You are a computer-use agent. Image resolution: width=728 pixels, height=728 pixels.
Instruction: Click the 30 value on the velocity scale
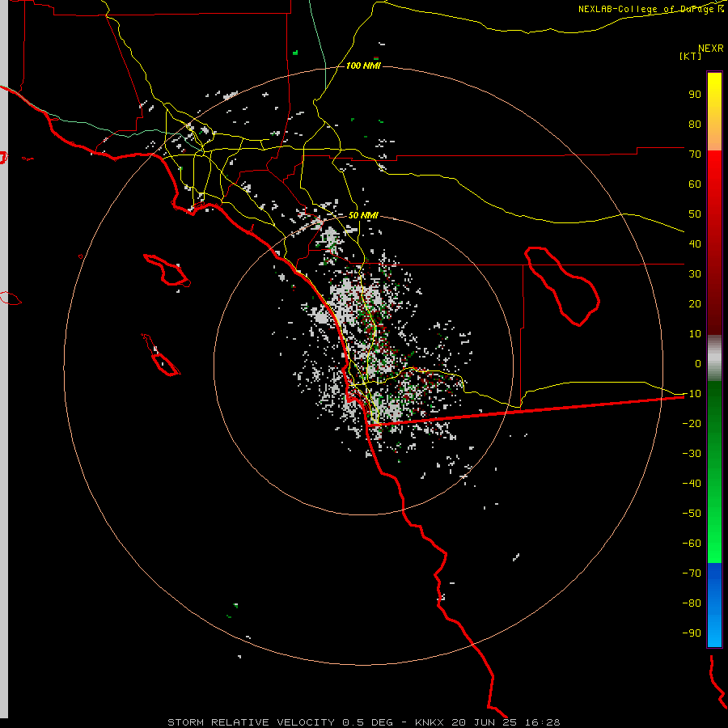tap(695, 274)
